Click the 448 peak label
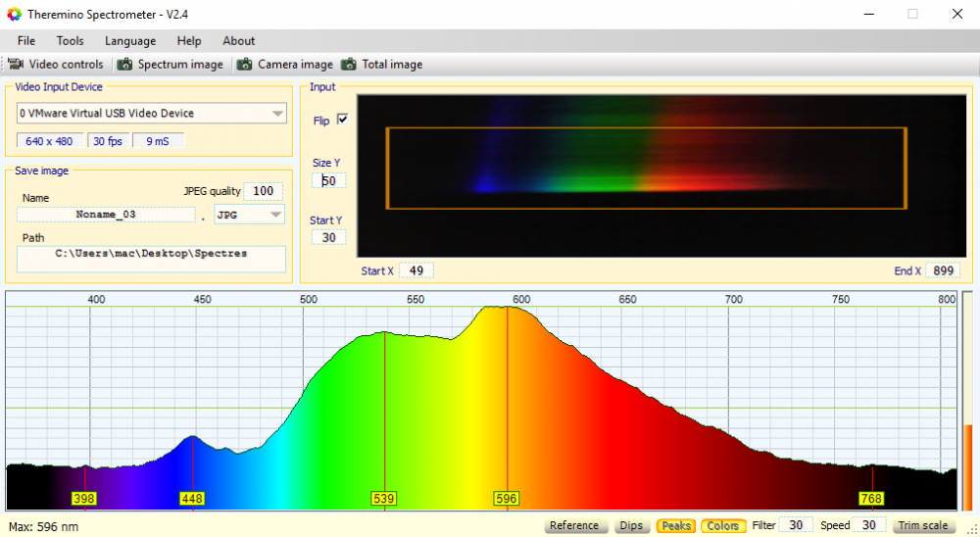This screenshot has height=537, width=980. click(192, 498)
